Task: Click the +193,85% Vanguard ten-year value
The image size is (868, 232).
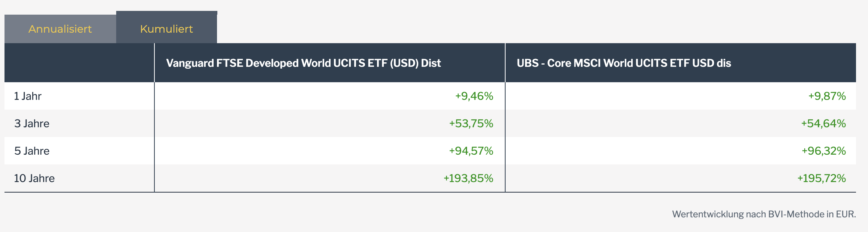Action: 468,178
